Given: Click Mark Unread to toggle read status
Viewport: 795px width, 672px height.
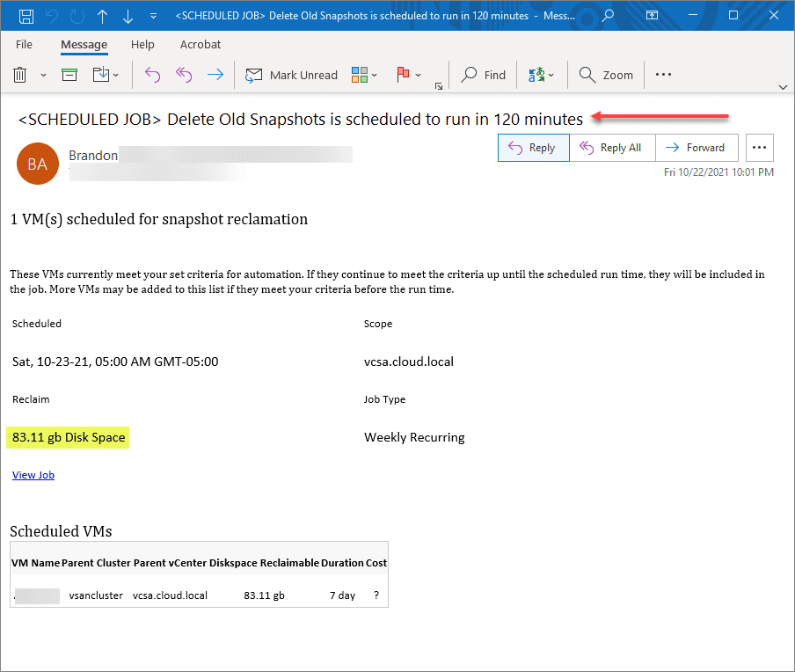Looking at the screenshot, I should [x=291, y=75].
